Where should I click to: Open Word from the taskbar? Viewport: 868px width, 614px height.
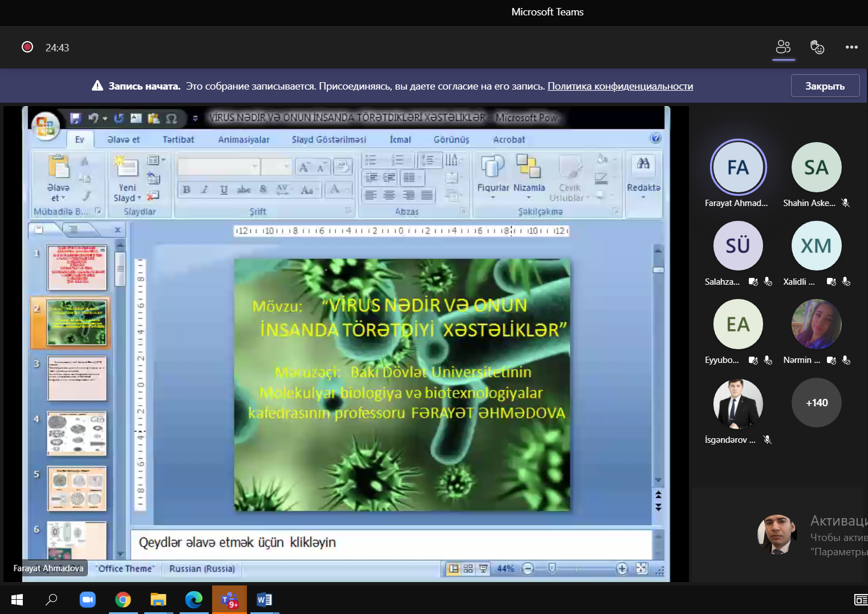(264, 600)
